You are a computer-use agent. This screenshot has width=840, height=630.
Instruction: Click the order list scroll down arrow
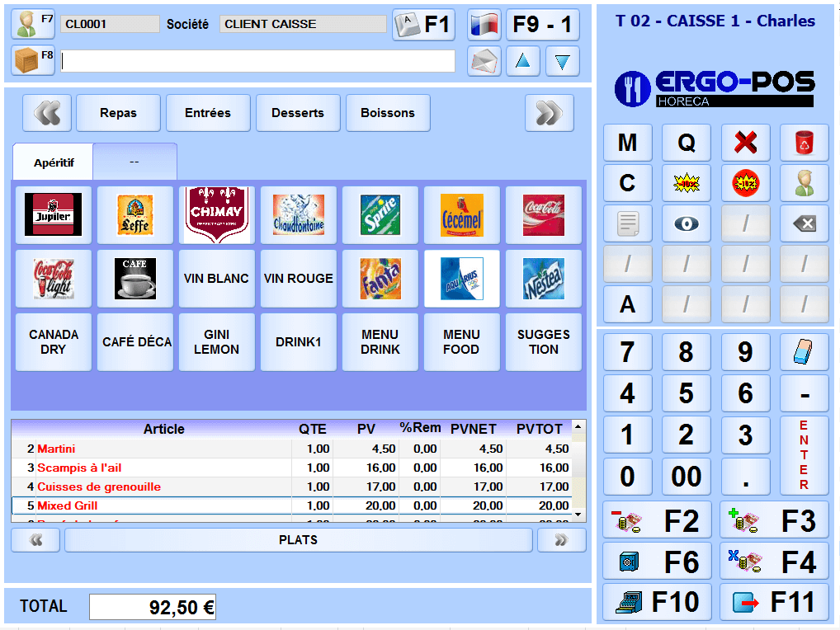click(578, 515)
